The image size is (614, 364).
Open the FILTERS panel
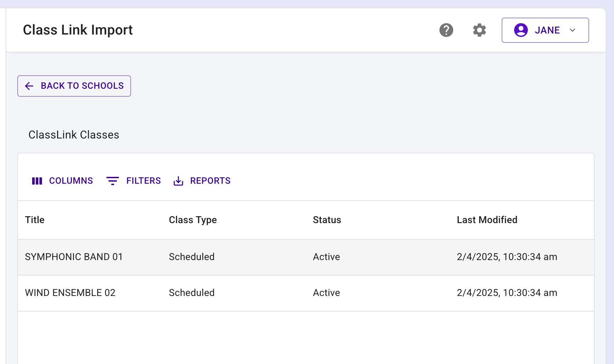pos(133,181)
